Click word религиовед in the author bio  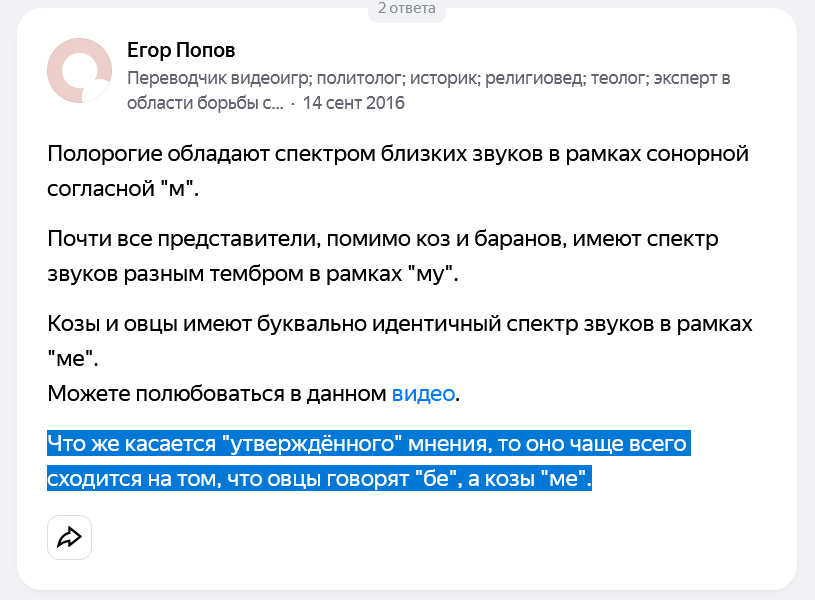535,78
